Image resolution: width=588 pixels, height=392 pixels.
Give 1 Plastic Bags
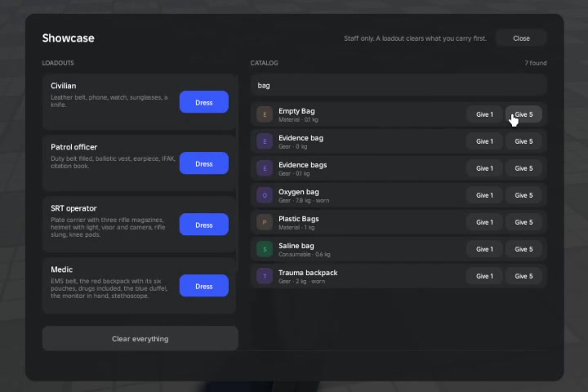click(484, 222)
